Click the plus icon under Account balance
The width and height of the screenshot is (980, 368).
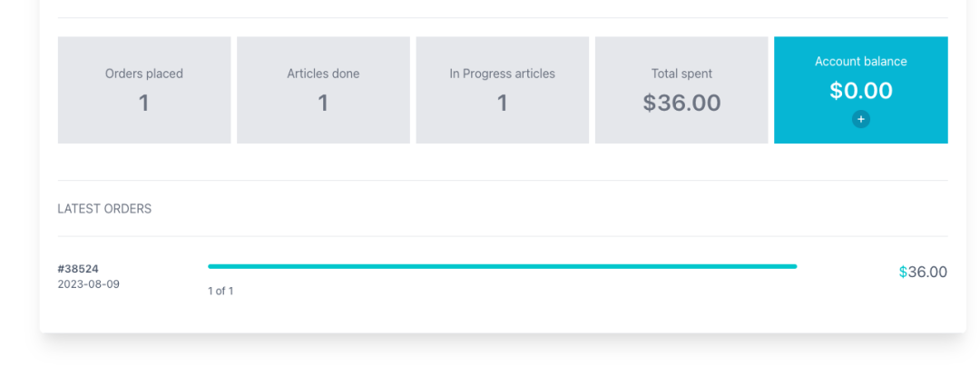coord(860,119)
